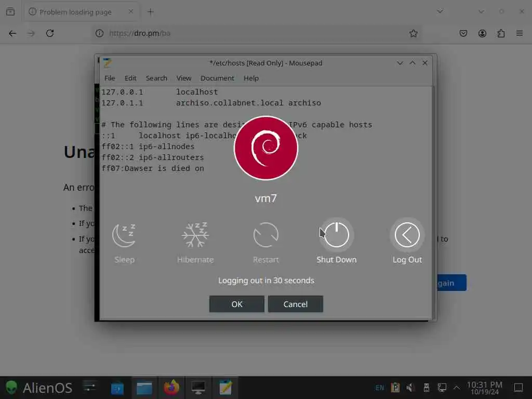Viewport: 532px width, 399px height.
Task: Choose the Log Out arrow icon
Action: pos(407,235)
